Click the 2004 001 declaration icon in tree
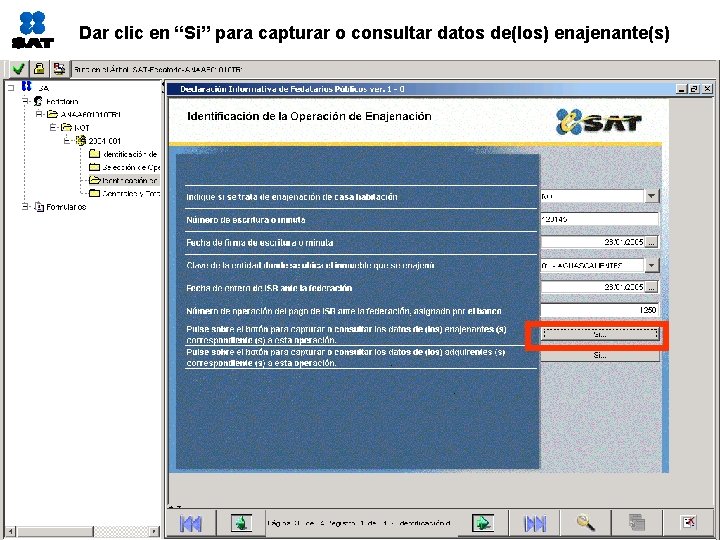The height and width of the screenshot is (540, 720). [81, 140]
